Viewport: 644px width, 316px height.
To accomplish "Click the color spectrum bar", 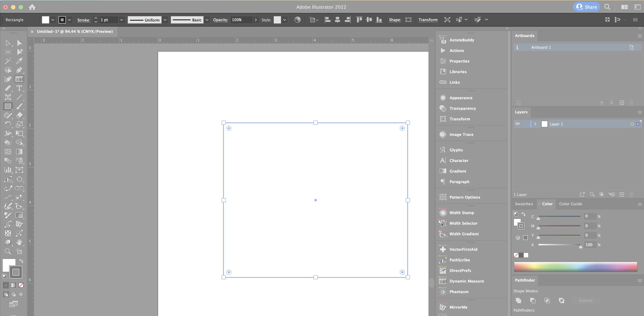I will coord(575,267).
